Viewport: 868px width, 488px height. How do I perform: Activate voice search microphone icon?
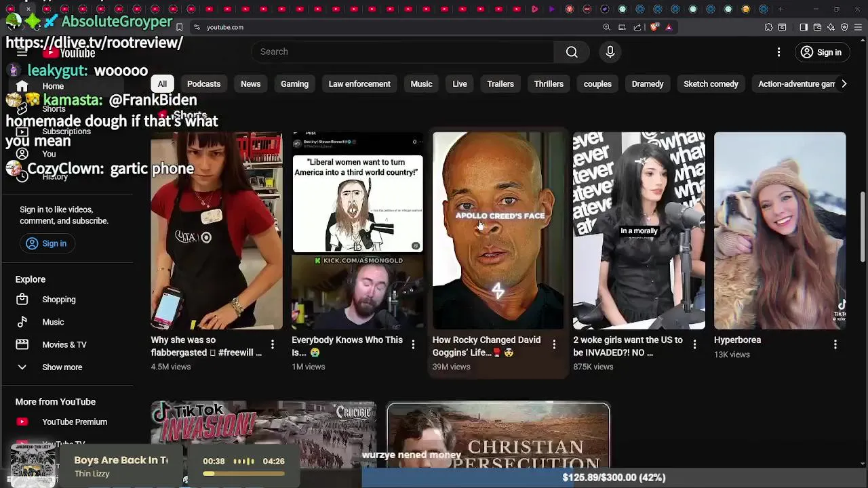[x=610, y=52]
